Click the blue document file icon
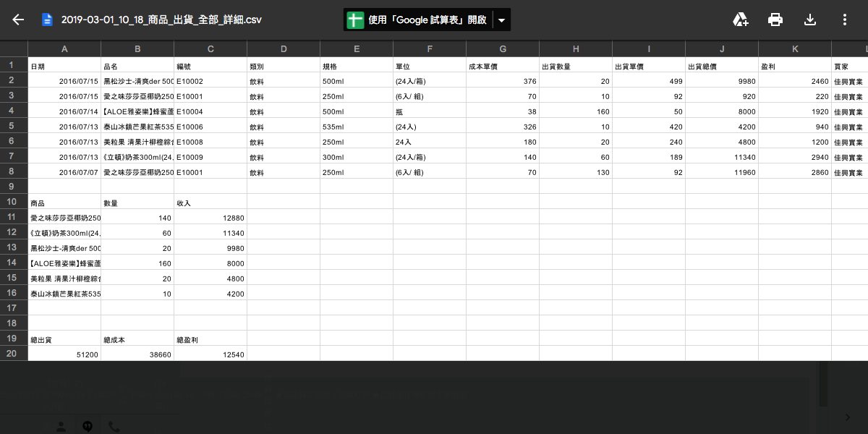The height and width of the screenshot is (434, 868). (48, 20)
